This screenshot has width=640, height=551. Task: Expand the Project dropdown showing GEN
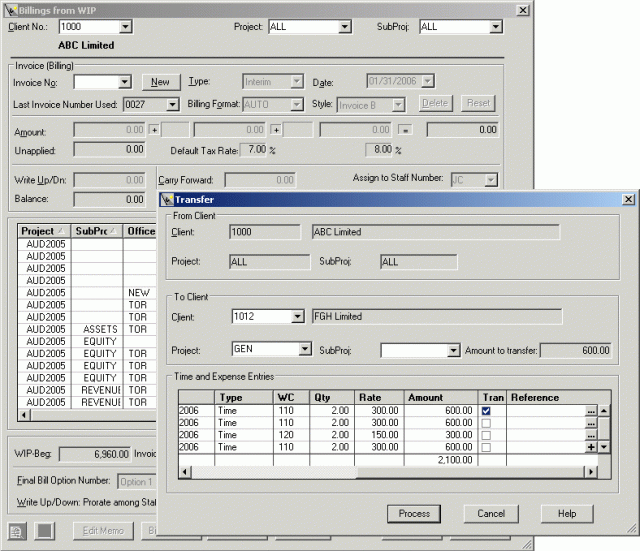click(305, 350)
